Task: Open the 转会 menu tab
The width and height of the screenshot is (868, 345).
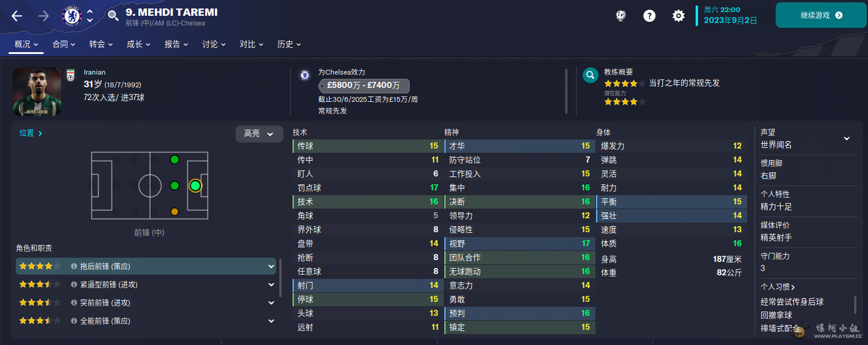Action: [100, 44]
